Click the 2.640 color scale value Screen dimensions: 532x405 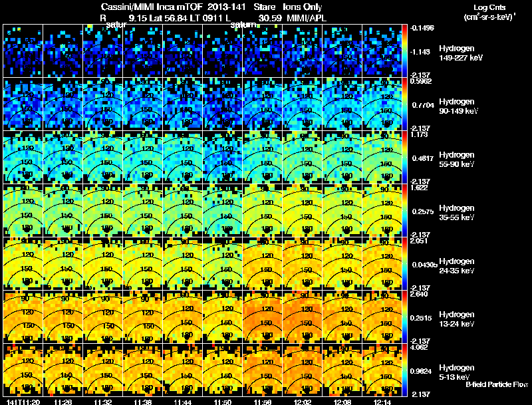coord(419,294)
